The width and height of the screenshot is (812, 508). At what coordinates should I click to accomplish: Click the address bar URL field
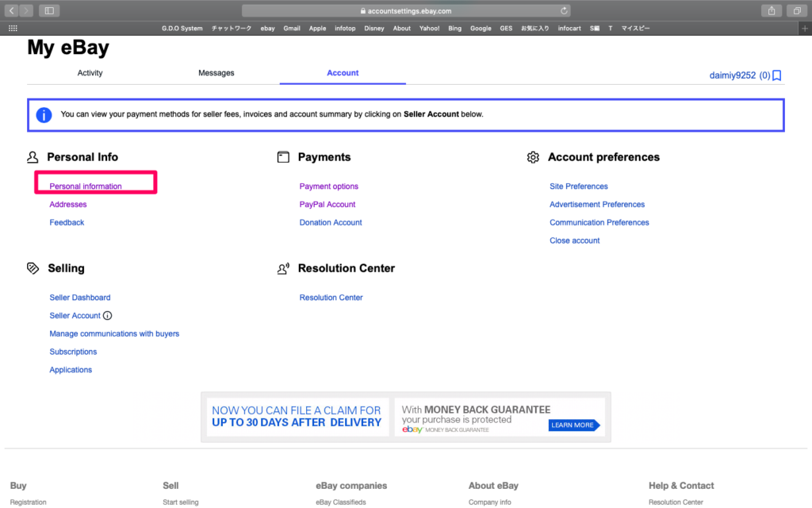(x=405, y=11)
